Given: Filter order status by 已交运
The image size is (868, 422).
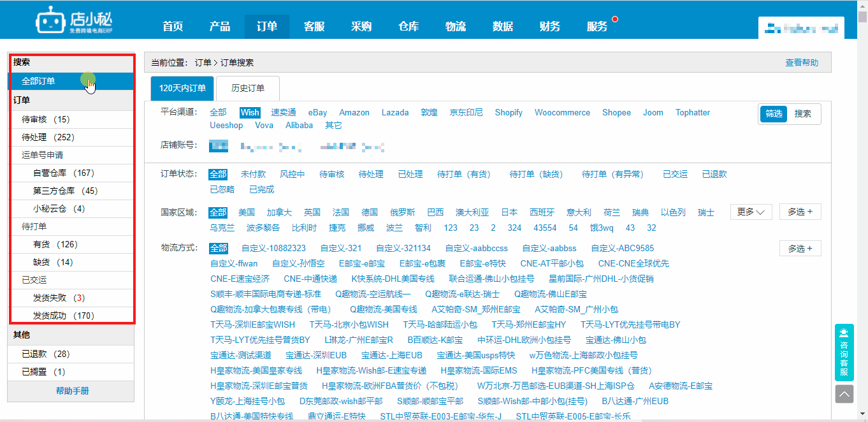Looking at the screenshot, I should [x=675, y=174].
